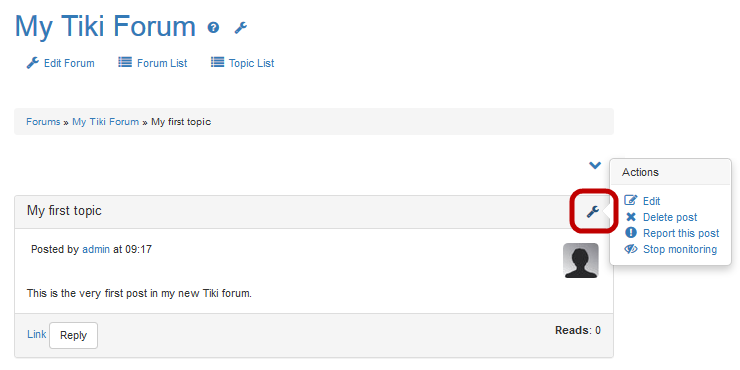
Task: Click the help question mark icon beside forum title
Action: (x=213, y=28)
